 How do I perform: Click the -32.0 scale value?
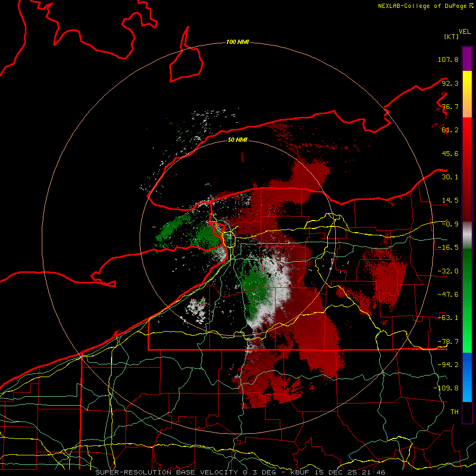tap(448, 271)
